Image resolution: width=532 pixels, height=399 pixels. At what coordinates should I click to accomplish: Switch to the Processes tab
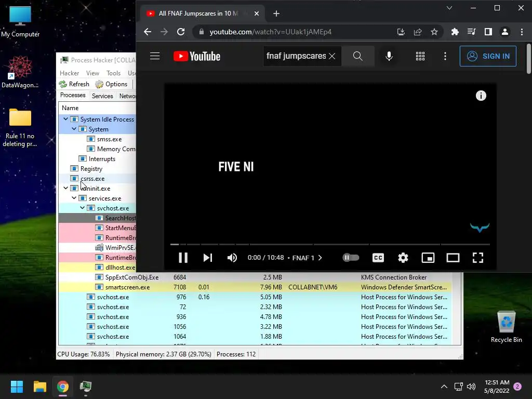pos(73,96)
